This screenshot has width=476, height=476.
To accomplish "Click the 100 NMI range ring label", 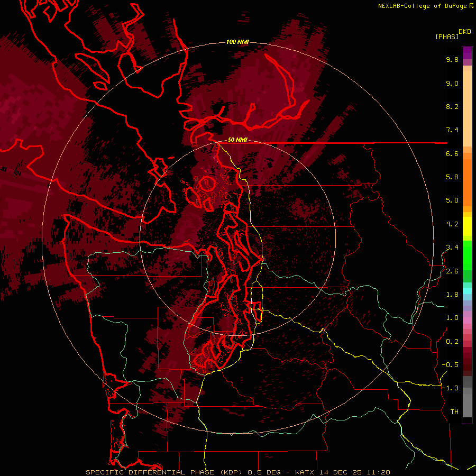I will 237,42.
